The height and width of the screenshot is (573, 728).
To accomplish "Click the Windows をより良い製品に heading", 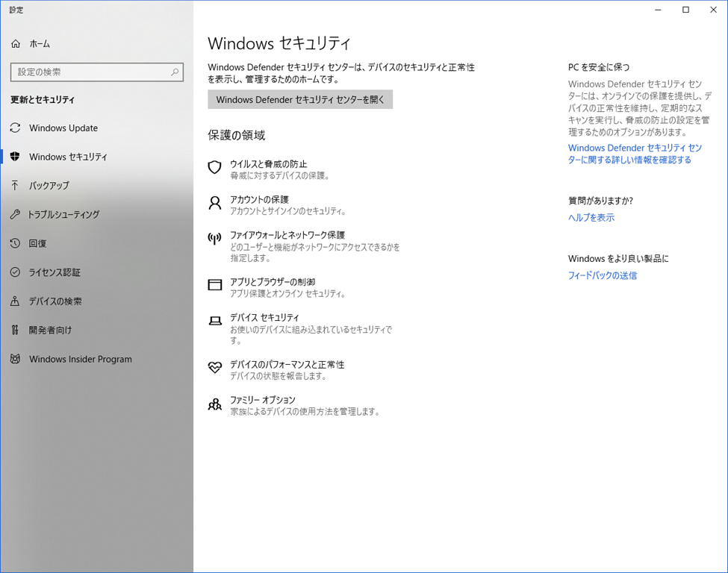I will tap(618, 258).
